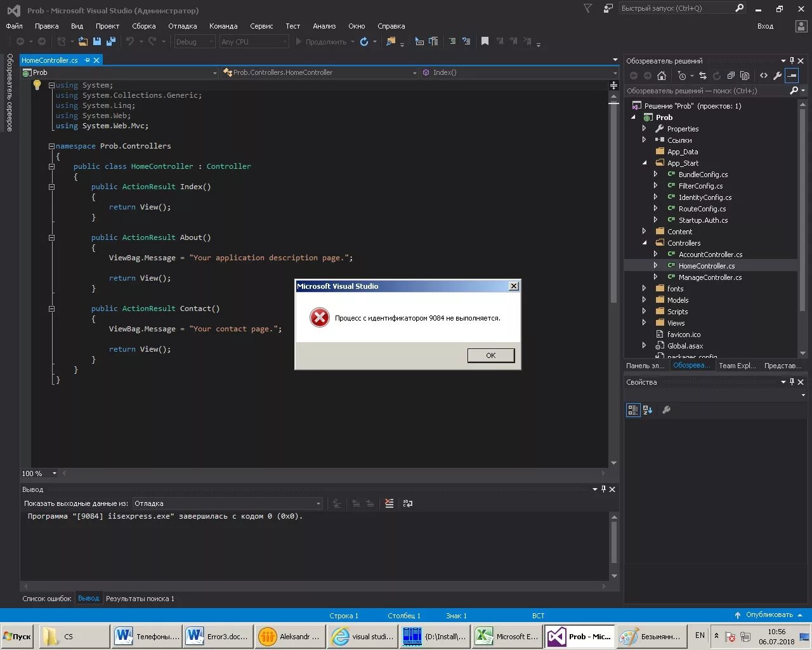This screenshot has height=650, width=812.
Task: Click the Open File folder icon in toolbar
Action: pyautogui.click(x=83, y=41)
